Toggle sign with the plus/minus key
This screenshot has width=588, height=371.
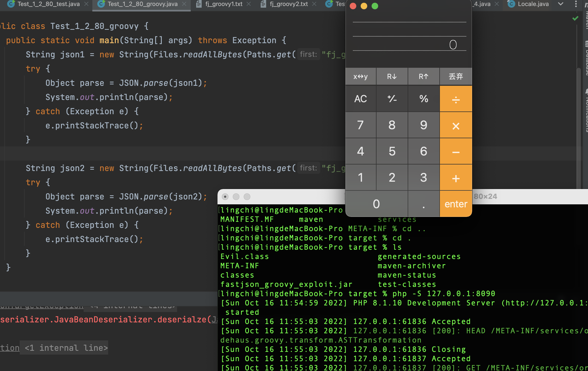pyautogui.click(x=392, y=99)
